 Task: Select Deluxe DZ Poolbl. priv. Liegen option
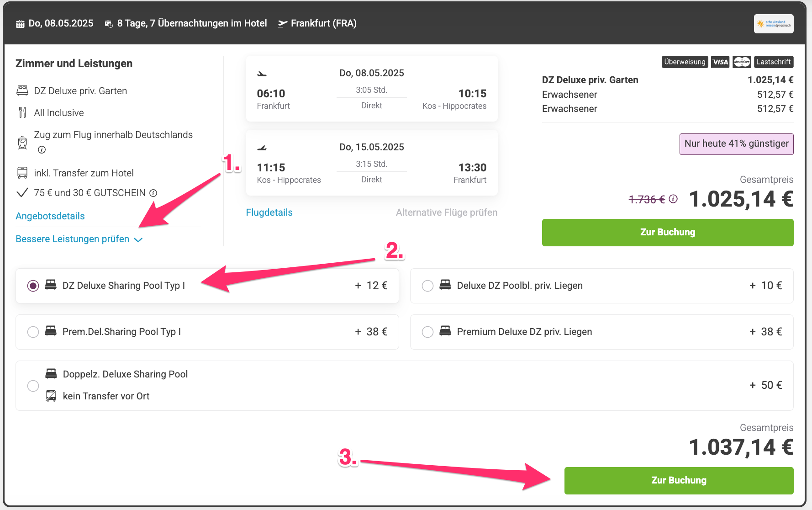click(427, 286)
